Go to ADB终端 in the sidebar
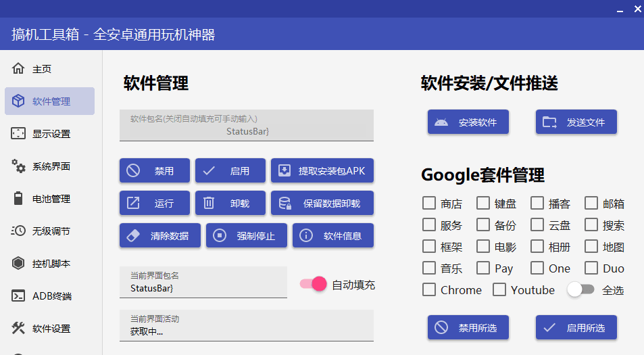The height and width of the screenshot is (355, 644). pos(50,296)
